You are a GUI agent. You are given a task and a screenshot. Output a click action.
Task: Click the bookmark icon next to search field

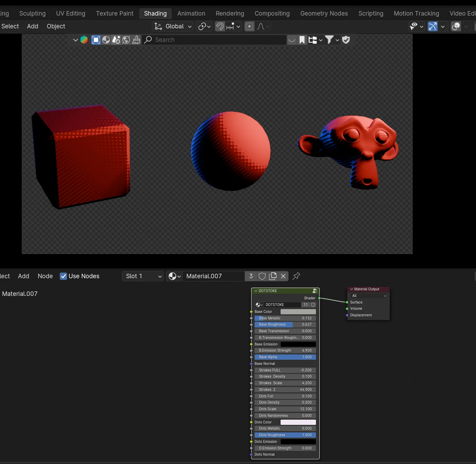(x=302, y=40)
